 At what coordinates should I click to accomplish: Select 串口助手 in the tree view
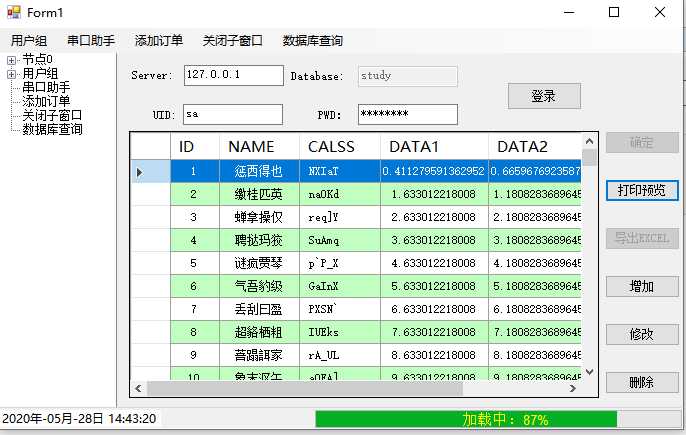(46, 87)
